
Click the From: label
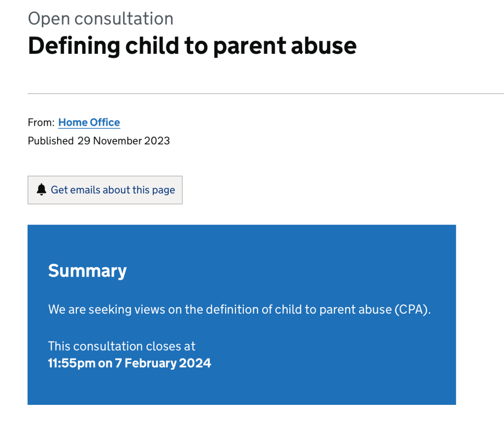pyautogui.click(x=41, y=123)
